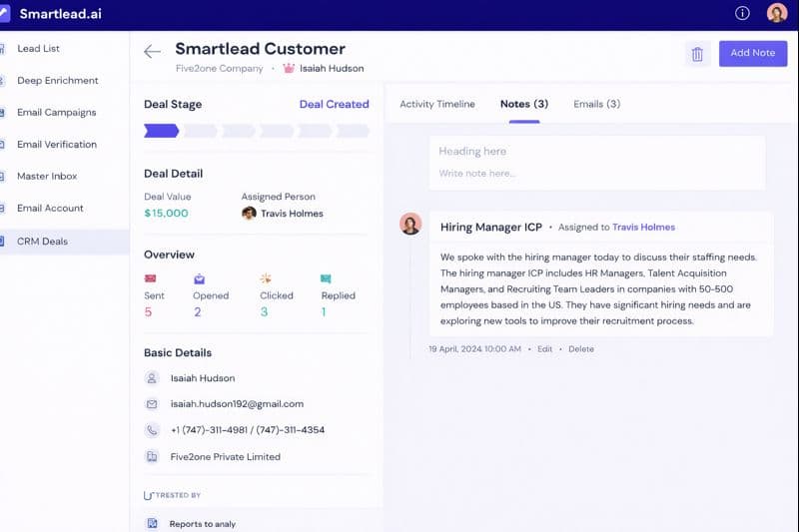Click the Replied chat icon
799x532 pixels.
pos(326,278)
